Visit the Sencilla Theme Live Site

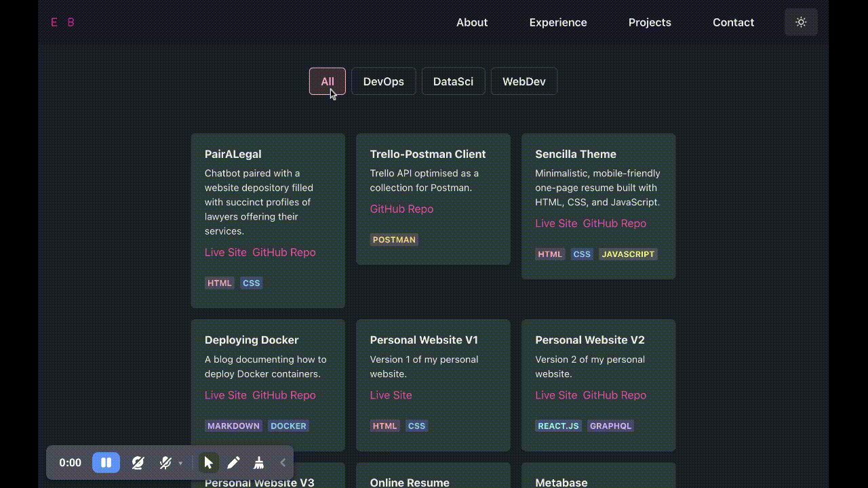[x=556, y=223]
